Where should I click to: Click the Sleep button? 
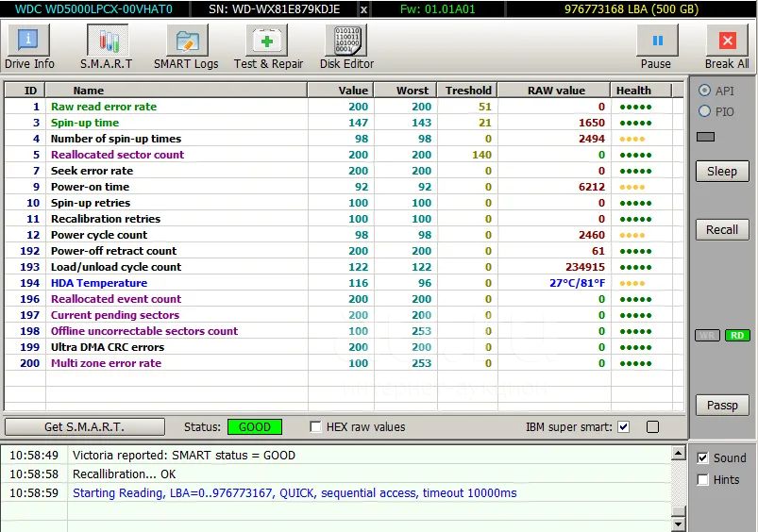tap(722, 171)
